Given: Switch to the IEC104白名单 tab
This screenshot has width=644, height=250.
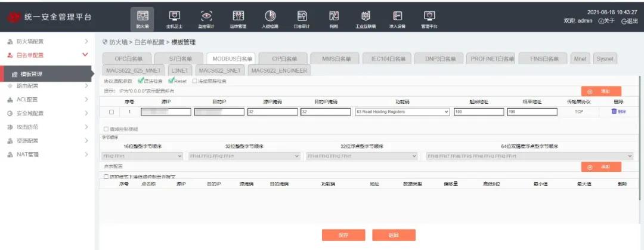Looking at the screenshot, I should [386, 59].
